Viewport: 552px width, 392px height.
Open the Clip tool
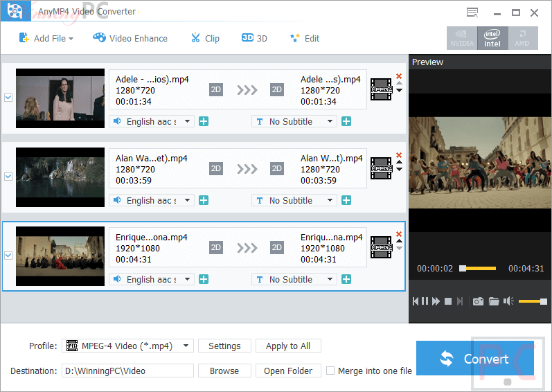point(205,38)
